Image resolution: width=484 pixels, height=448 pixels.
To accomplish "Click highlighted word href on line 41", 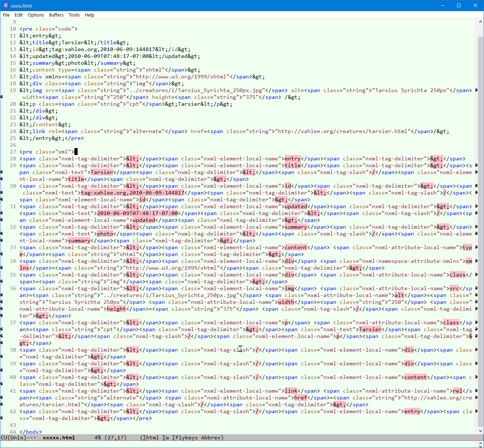I will tap(301, 398).
